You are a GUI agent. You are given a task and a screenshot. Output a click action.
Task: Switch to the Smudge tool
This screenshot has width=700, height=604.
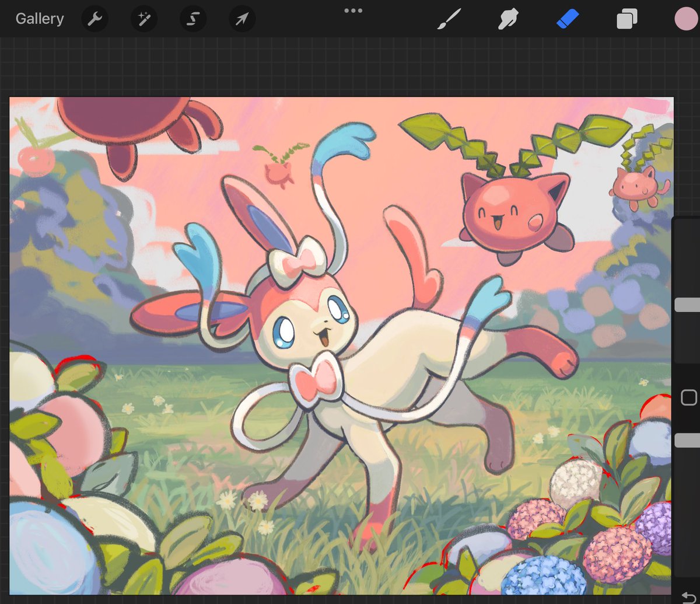[509, 18]
